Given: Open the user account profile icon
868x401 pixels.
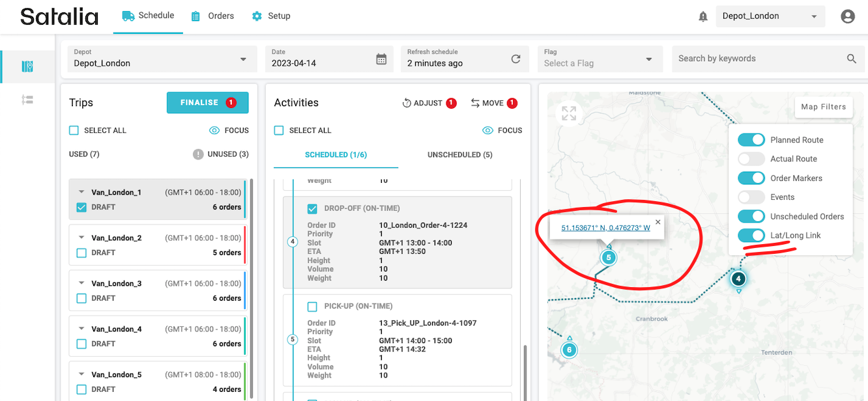Looking at the screenshot, I should 847,17.
